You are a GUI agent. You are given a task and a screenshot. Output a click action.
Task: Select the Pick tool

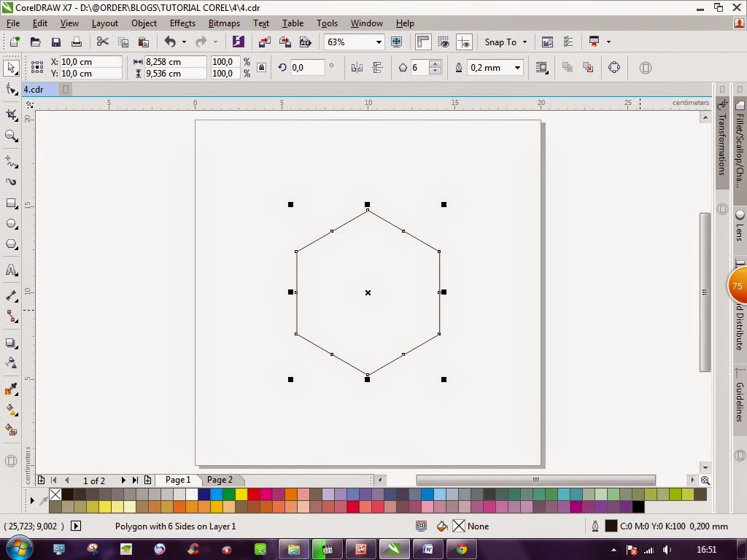tap(11, 68)
